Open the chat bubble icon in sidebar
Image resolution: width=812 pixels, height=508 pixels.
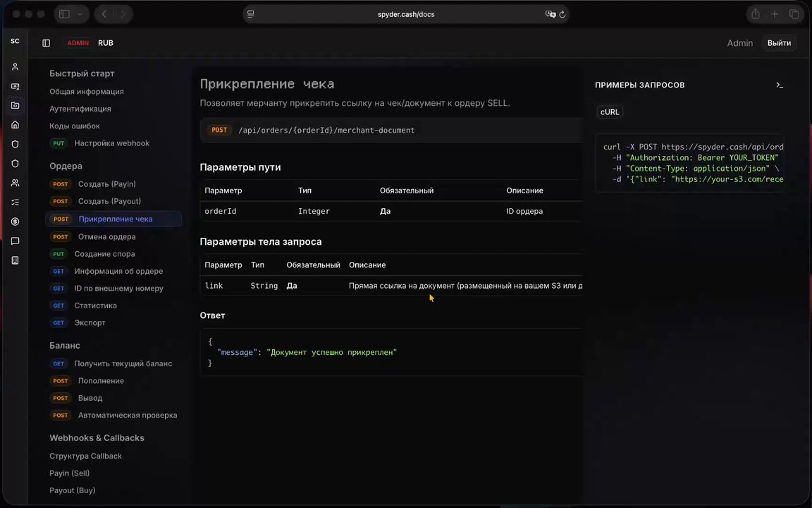(x=15, y=241)
